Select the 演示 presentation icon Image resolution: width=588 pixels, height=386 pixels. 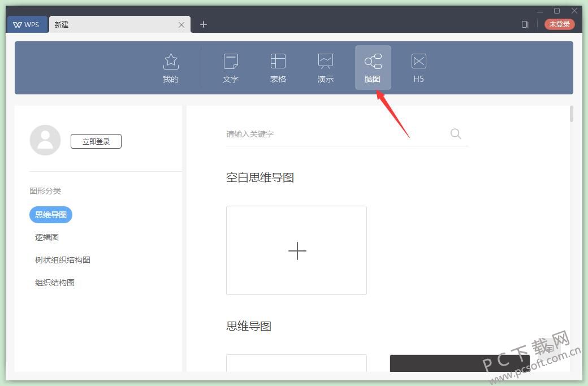[x=325, y=67]
